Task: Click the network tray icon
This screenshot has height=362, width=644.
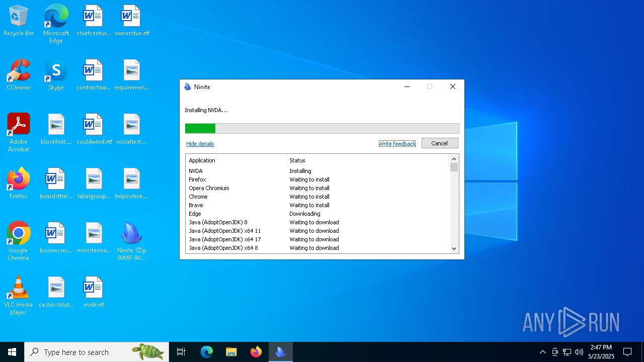Action: tap(567, 352)
